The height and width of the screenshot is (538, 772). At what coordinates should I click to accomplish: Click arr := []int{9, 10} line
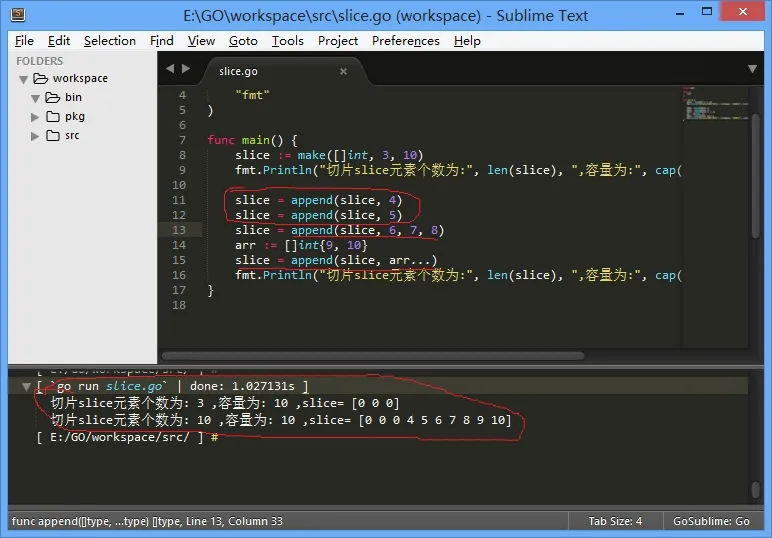[301, 245]
